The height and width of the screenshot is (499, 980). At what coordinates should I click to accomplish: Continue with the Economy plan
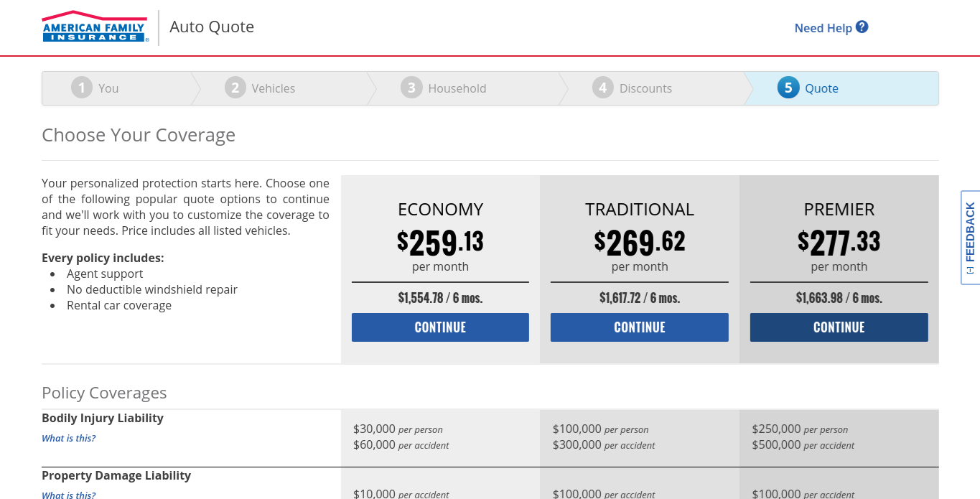pyautogui.click(x=440, y=327)
